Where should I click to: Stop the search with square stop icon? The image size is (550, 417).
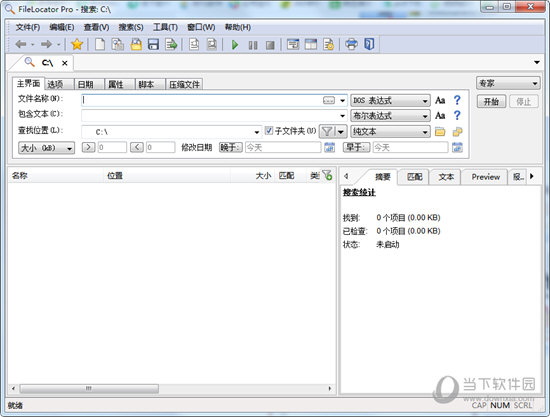click(x=270, y=45)
